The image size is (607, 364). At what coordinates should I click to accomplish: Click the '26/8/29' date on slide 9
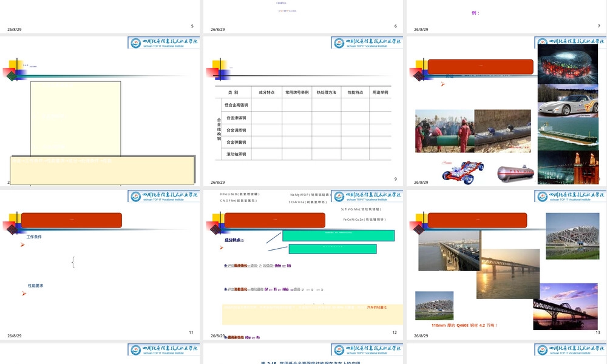(217, 182)
